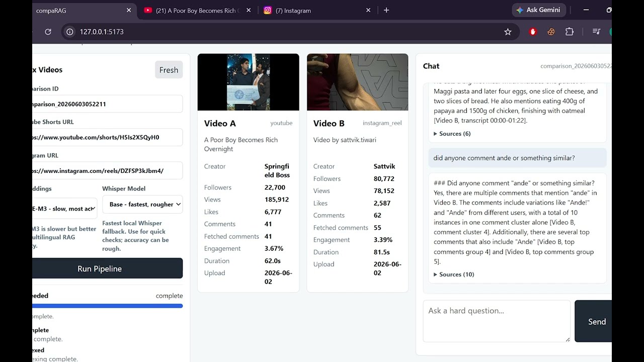Image resolution: width=644 pixels, height=362 pixels.
Task: Switch to the YouTube 'A Poor Boy Becomes Rich' tab
Action: (x=197, y=10)
